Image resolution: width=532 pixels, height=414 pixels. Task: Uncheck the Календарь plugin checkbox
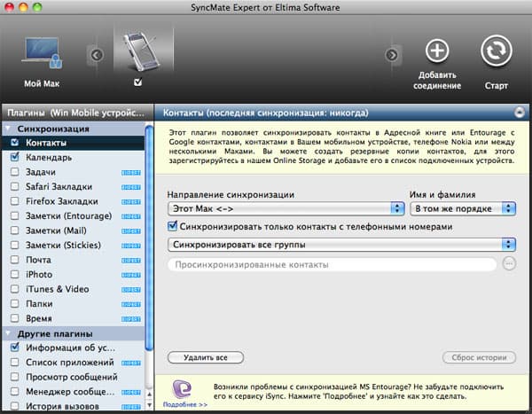point(14,157)
